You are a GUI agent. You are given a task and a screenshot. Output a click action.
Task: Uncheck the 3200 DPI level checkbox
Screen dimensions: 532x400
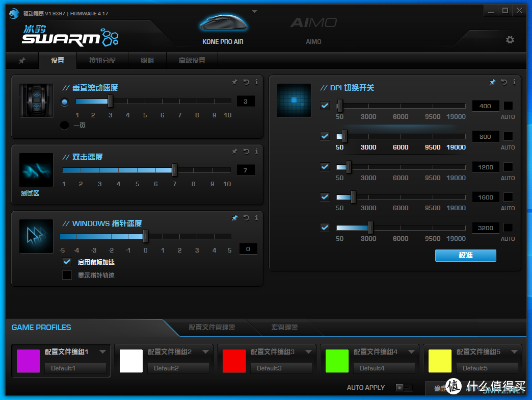pyautogui.click(x=325, y=228)
